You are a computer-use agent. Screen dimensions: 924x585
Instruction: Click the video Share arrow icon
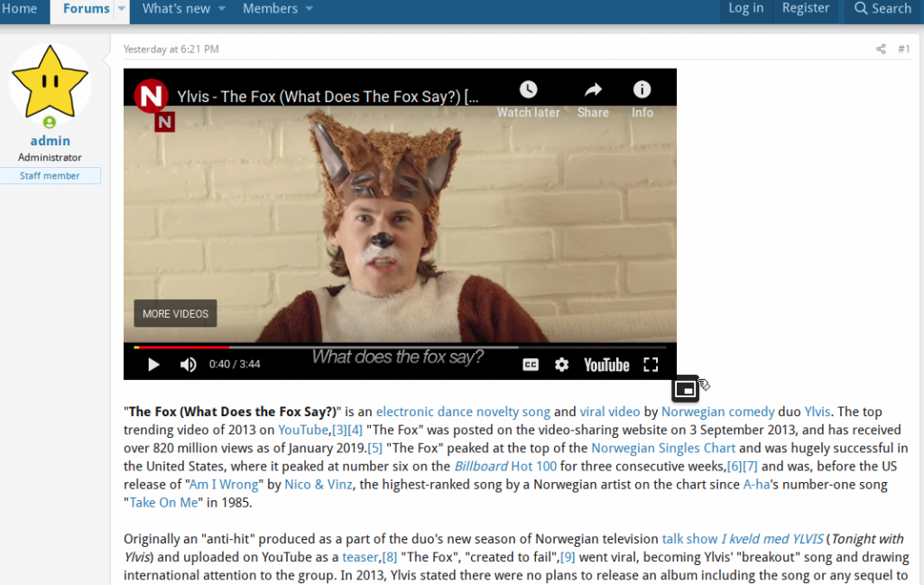point(593,89)
